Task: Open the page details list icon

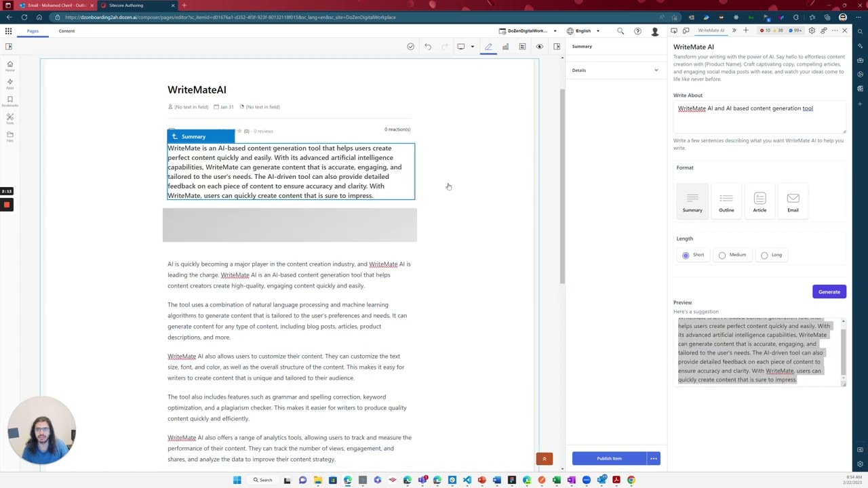Action: [522, 47]
